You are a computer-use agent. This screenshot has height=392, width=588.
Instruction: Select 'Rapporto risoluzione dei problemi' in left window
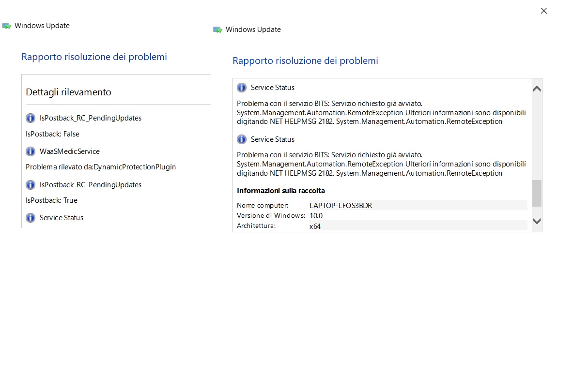(94, 57)
